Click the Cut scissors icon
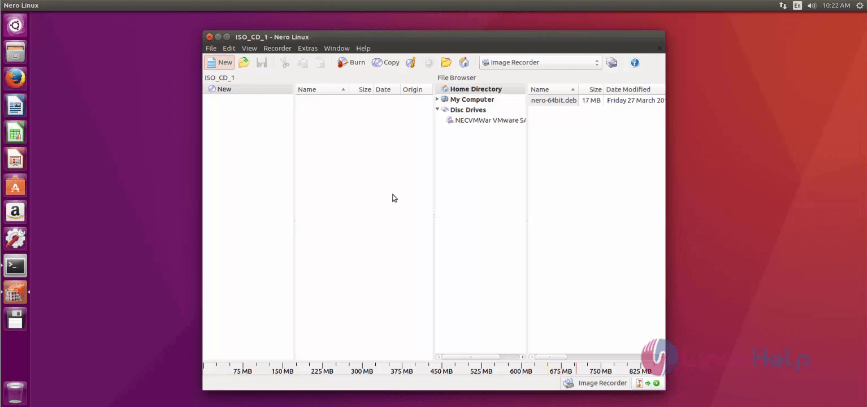The height and width of the screenshot is (407, 868). click(x=285, y=62)
